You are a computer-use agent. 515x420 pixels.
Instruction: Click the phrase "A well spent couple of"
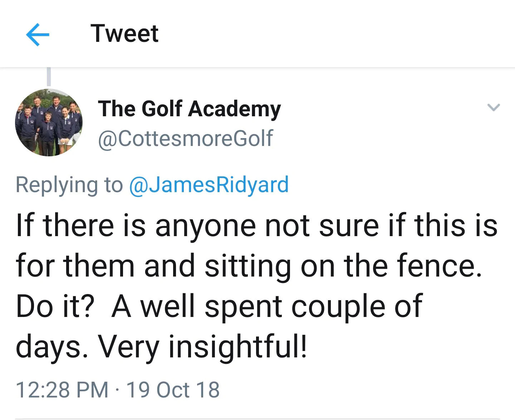[x=267, y=307]
